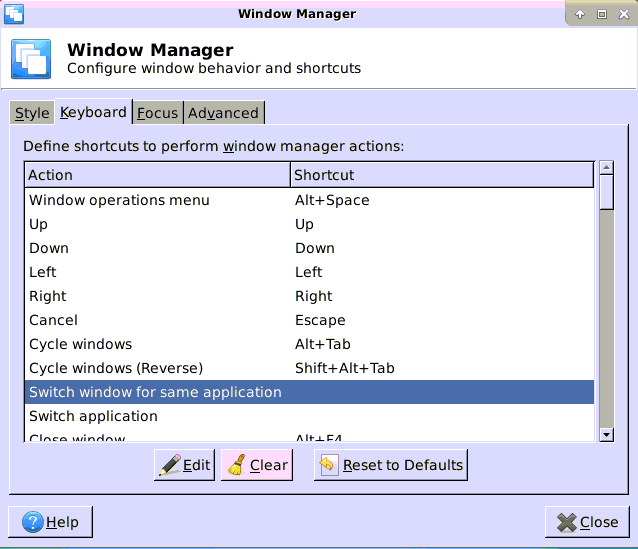Select the Window operations menu row
The width and height of the screenshot is (638, 549).
[309, 200]
